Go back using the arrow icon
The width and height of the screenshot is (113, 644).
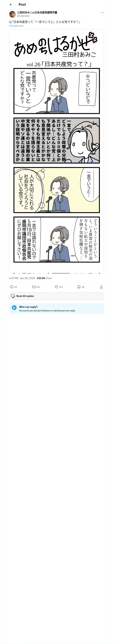[x=11, y=5]
